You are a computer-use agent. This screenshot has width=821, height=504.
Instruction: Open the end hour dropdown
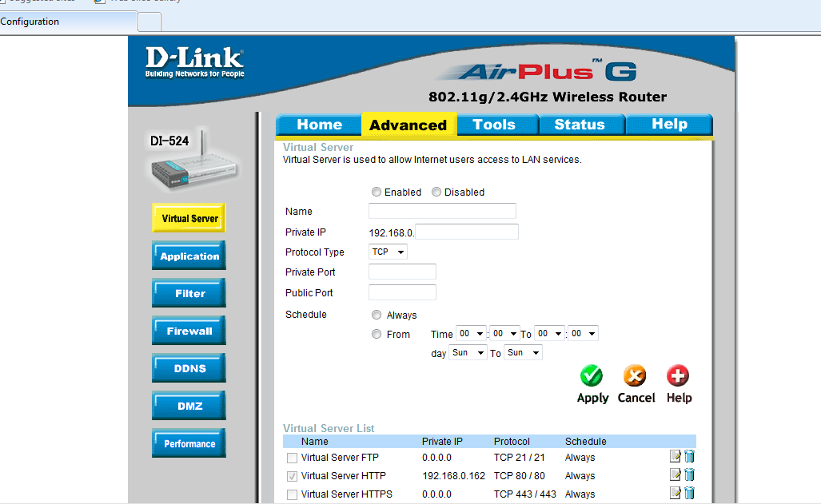click(x=550, y=333)
